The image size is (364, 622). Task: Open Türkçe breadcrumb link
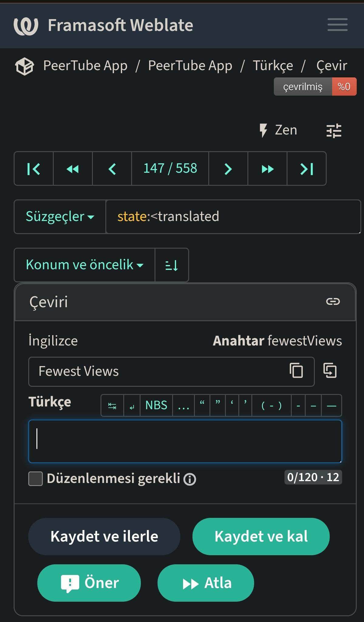click(x=273, y=66)
